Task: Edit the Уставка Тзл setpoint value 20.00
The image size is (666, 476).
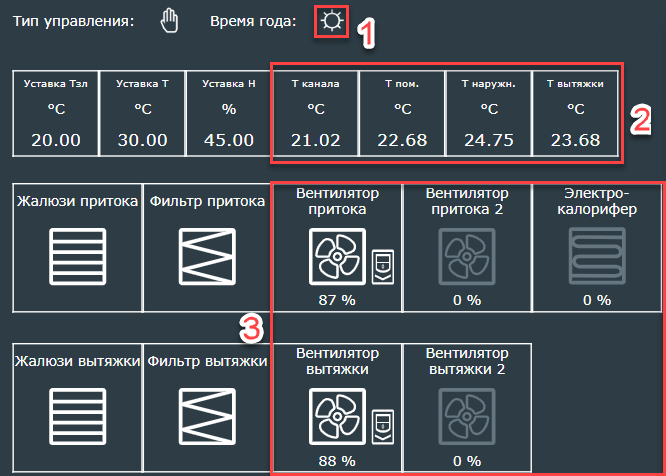Action: pos(56,139)
